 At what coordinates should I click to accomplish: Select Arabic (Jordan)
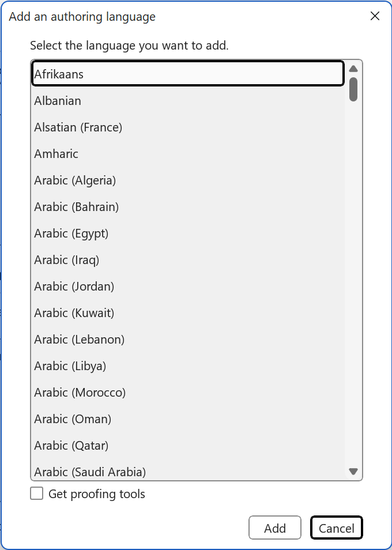point(188,286)
